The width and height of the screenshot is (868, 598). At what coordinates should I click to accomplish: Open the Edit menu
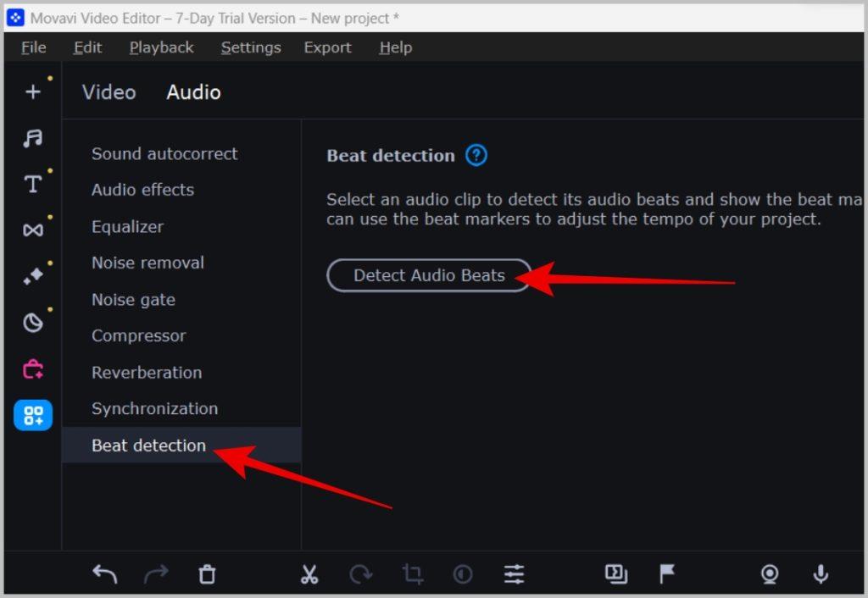tap(88, 47)
